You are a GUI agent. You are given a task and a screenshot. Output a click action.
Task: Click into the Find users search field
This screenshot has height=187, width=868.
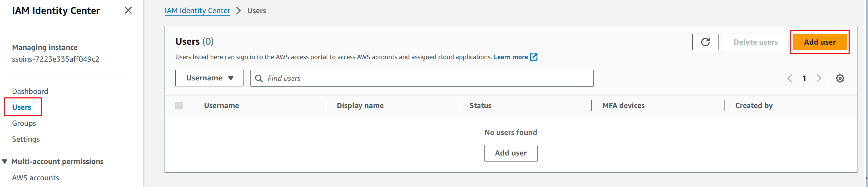click(424, 78)
